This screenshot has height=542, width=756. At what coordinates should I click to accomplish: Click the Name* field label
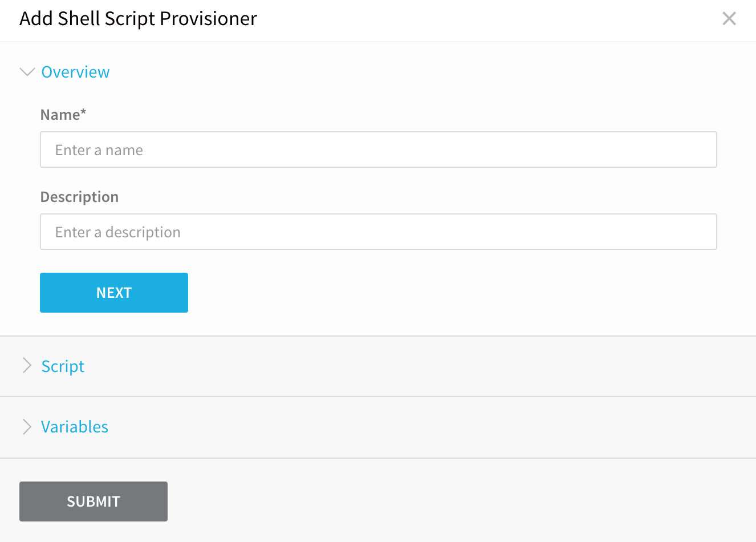(63, 115)
